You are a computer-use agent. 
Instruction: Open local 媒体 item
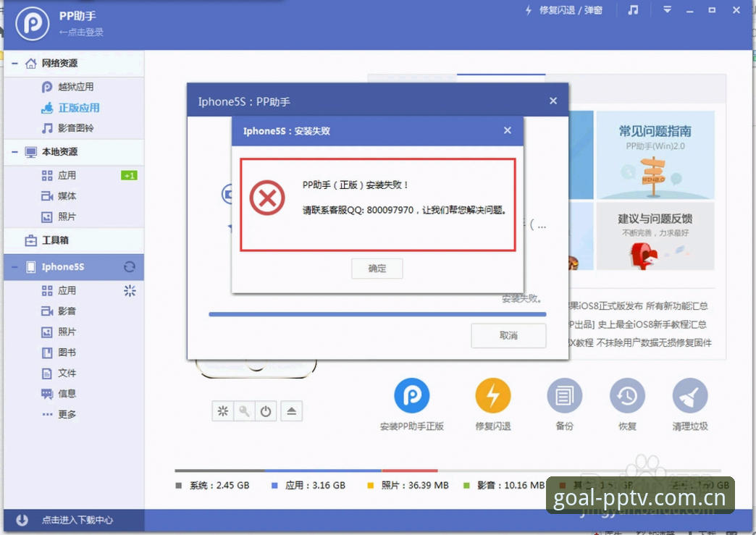59,196
